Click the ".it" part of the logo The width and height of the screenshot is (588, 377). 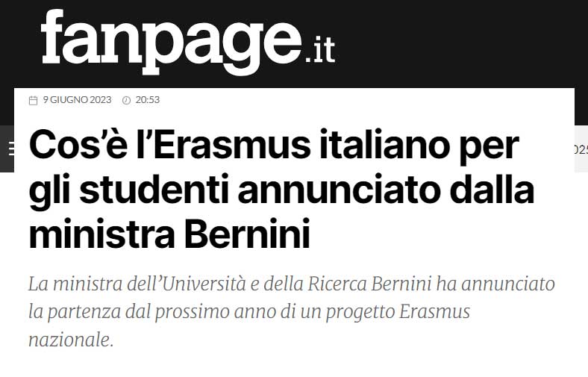point(319,49)
